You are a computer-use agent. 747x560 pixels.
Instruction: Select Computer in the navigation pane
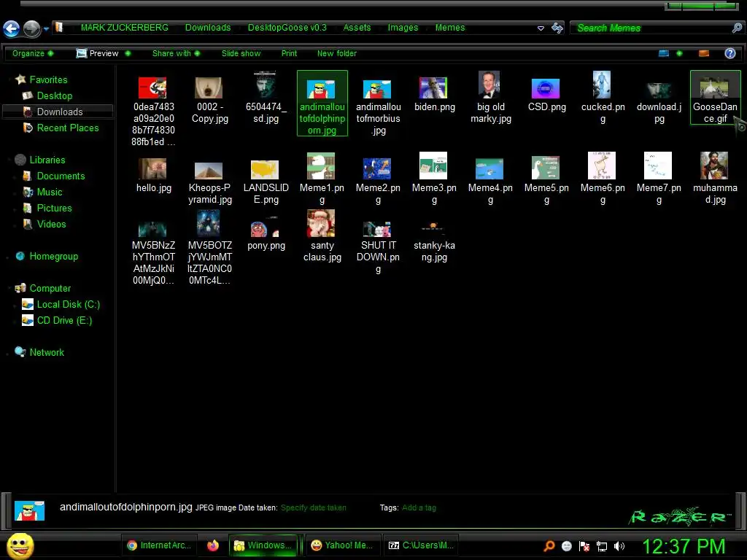tap(50, 288)
